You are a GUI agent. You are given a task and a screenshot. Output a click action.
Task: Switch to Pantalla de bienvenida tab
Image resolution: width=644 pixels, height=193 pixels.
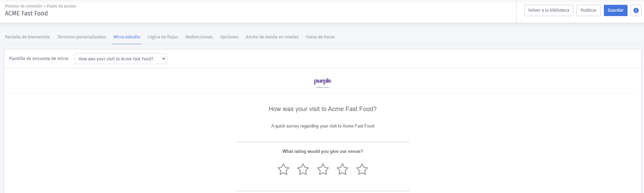tap(27, 37)
